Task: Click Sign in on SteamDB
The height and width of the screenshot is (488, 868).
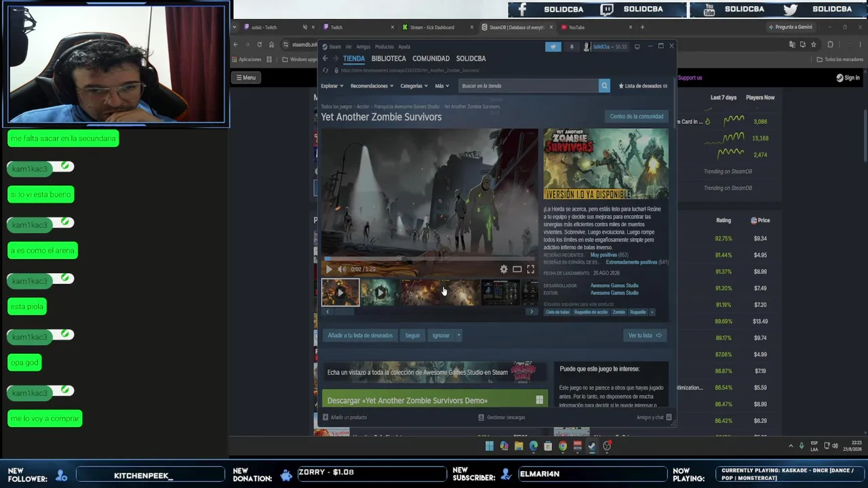Action: coord(848,78)
